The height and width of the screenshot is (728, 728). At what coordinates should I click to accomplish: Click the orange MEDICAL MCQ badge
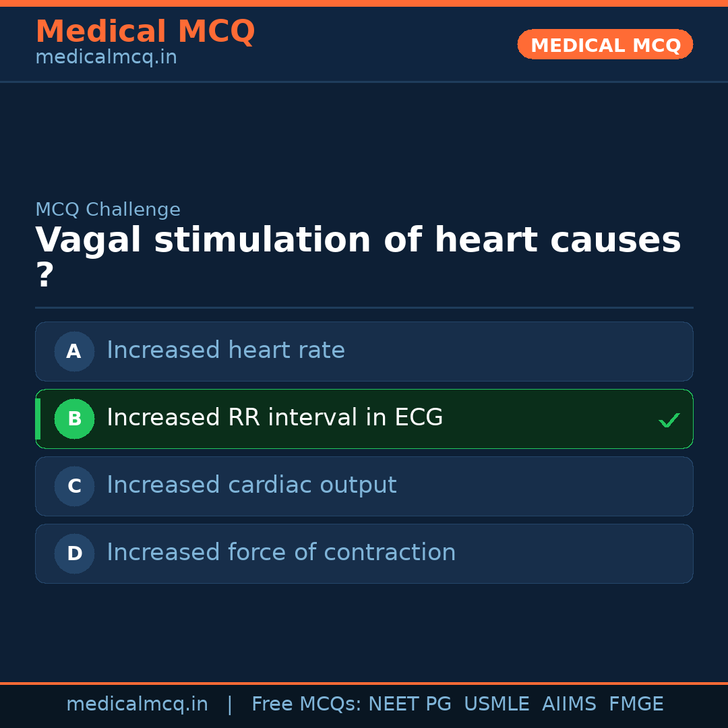605,44
